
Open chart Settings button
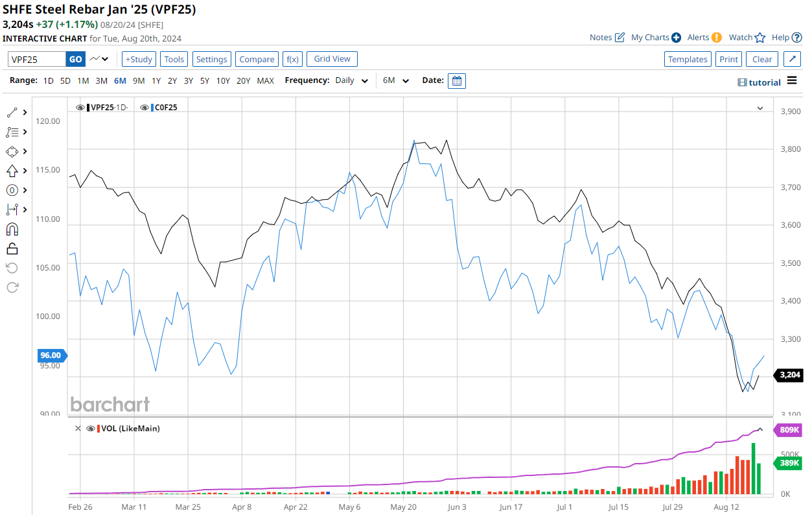(212, 59)
